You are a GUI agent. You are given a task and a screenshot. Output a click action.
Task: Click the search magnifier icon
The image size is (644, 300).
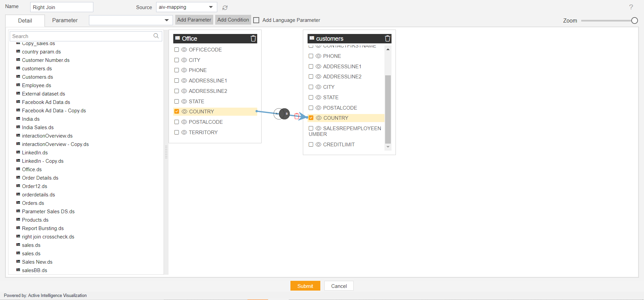[156, 36]
